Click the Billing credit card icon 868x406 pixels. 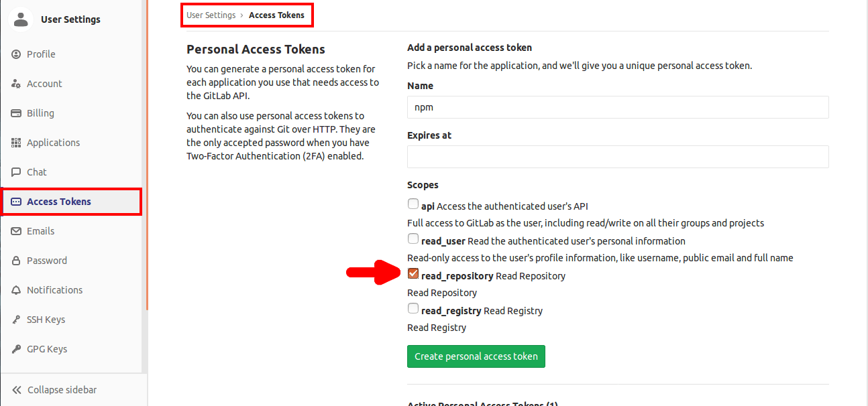point(16,113)
